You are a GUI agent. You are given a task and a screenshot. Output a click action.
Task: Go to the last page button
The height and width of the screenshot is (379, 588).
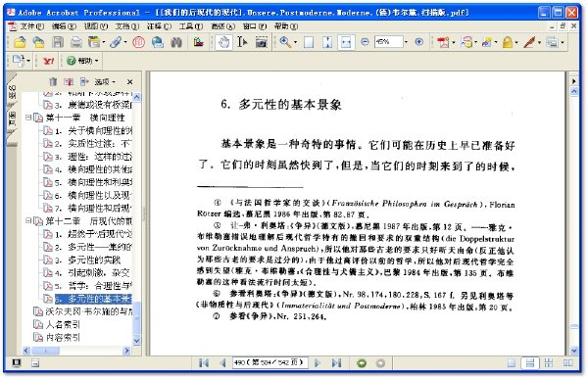point(336,362)
